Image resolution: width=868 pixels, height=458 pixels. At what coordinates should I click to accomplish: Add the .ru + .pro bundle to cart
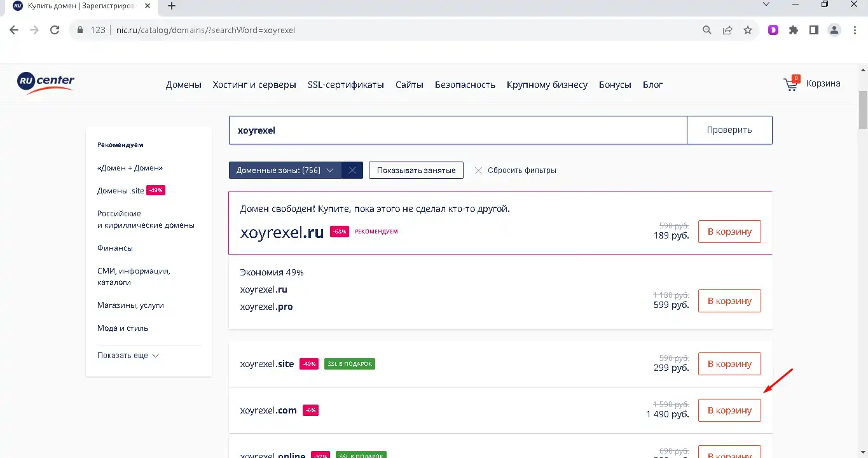click(x=729, y=301)
